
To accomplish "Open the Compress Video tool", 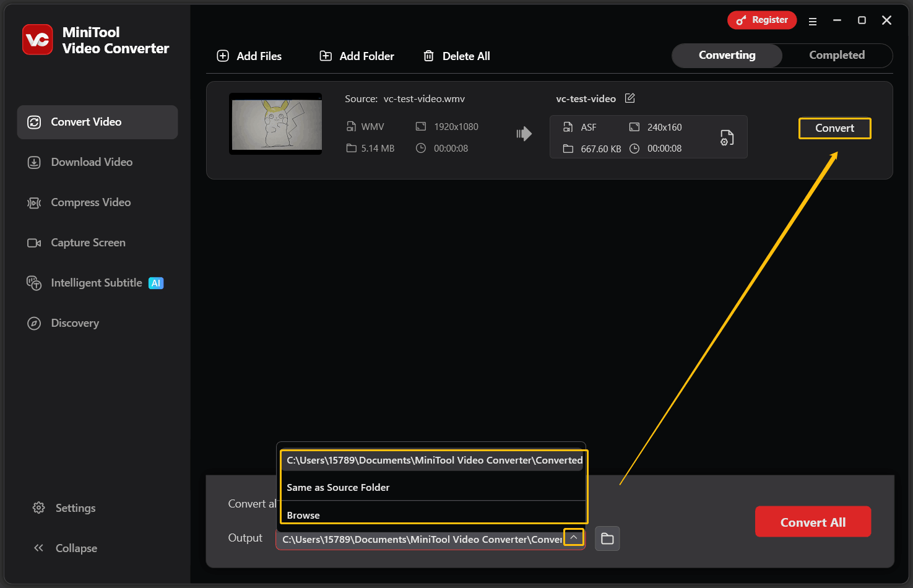I will click(x=90, y=202).
